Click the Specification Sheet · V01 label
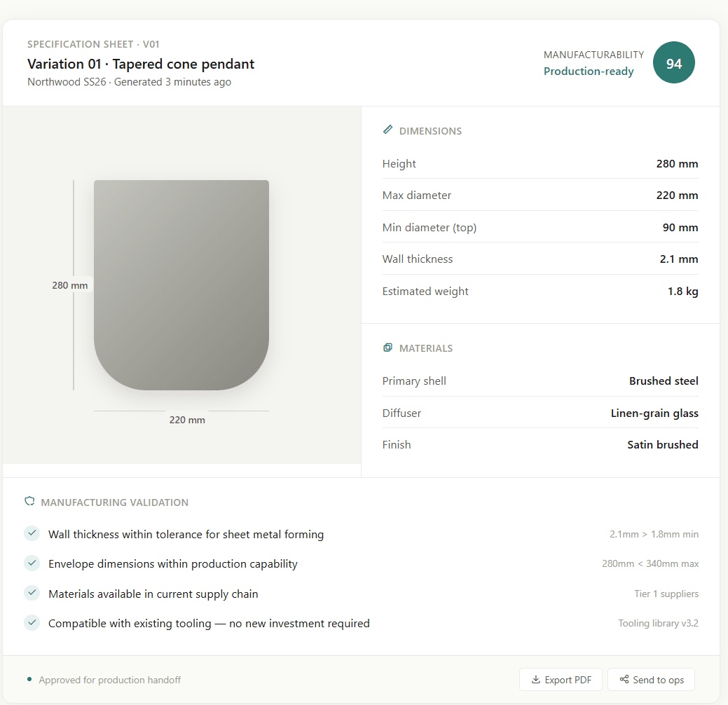728x705 pixels. click(93, 44)
